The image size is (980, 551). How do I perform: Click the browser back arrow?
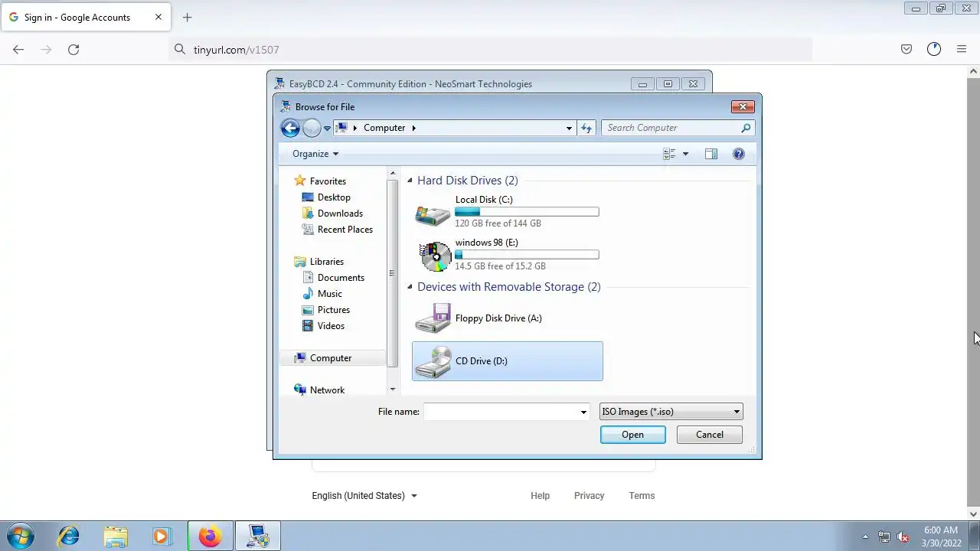(x=18, y=49)
